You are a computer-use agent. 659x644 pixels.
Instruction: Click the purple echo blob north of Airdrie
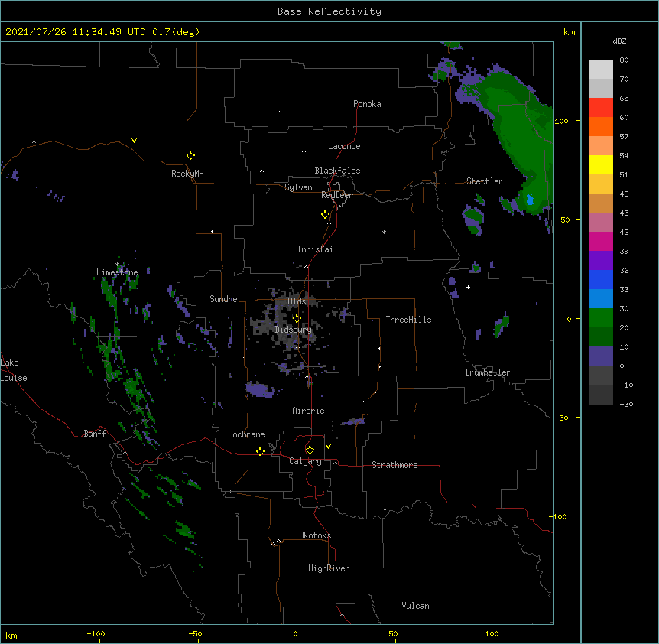point(260,389)
